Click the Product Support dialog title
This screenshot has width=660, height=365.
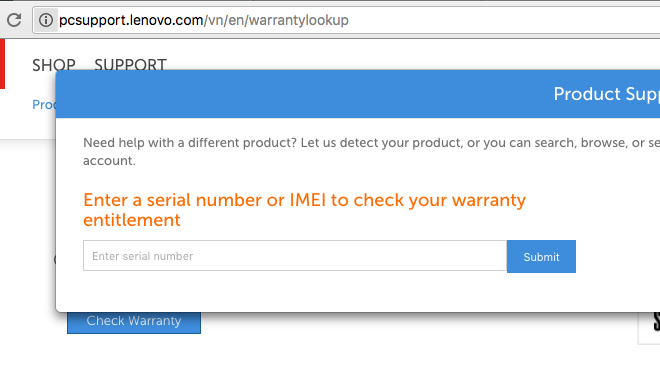607,94
